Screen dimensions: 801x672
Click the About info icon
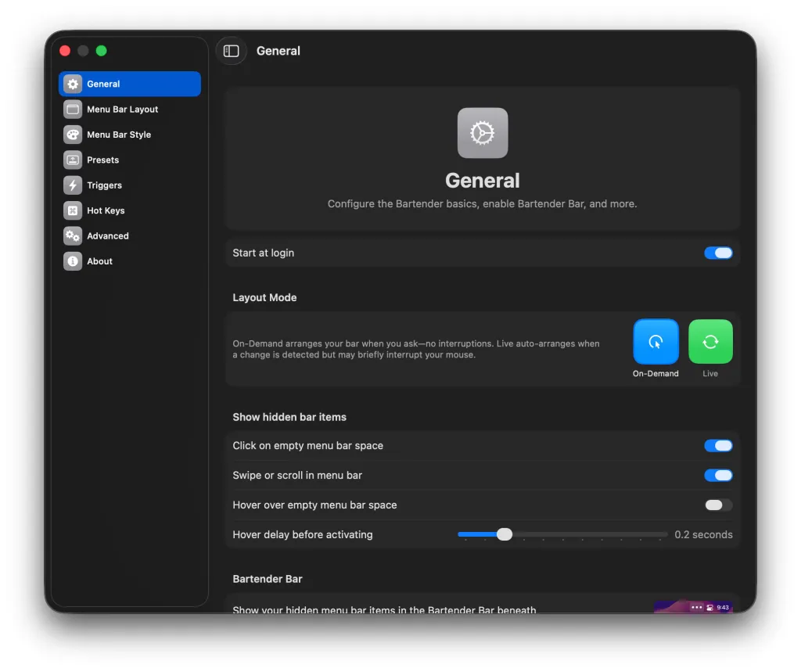tap(74, 261)
